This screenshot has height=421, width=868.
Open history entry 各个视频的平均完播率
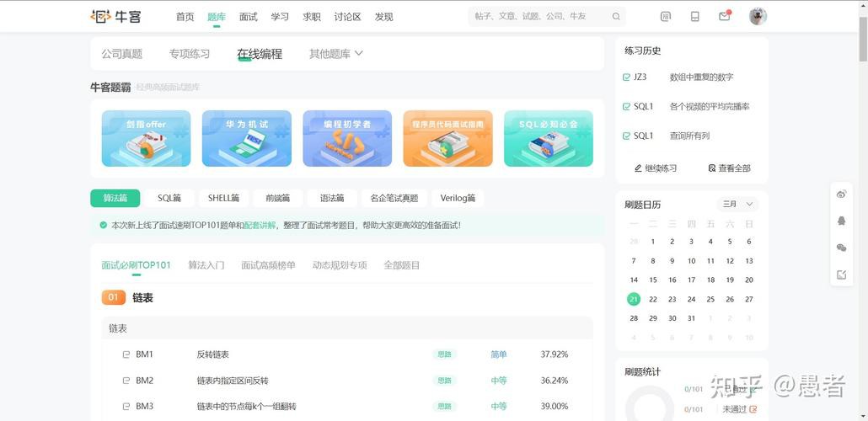709,106
